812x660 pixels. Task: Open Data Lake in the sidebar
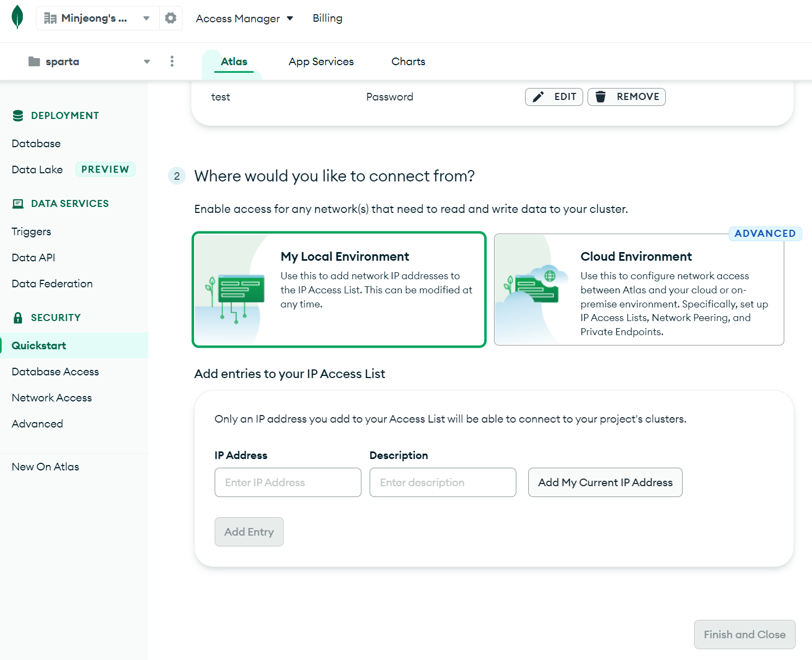[37, 169]
